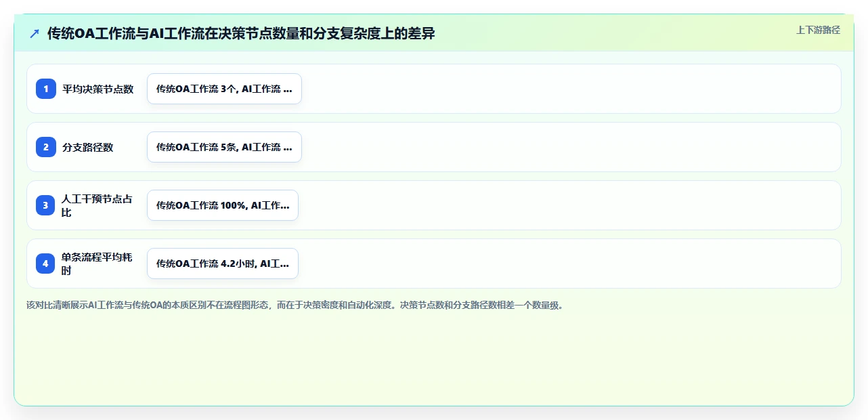Click the number 2 badge for 分支路径数
Image resolution: width=868 pixels, height=420 pixels.
pyautogui.click(x=46, y=147)
